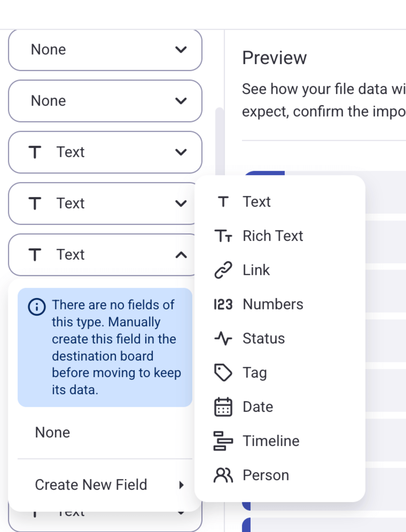Select the Numbers 123 icon
The height and width of the screenshot is (532, 406).
pyautogui.click(x=223, y=304)
